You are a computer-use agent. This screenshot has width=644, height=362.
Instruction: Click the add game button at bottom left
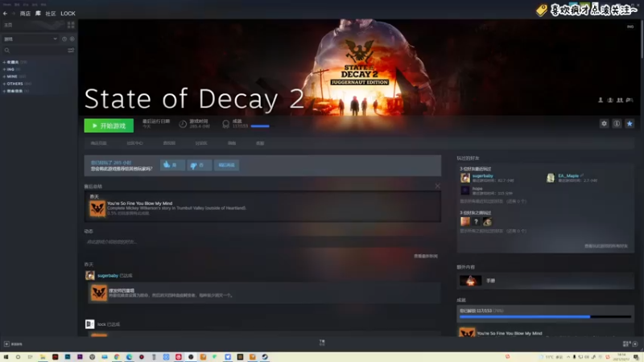(13, 344)
